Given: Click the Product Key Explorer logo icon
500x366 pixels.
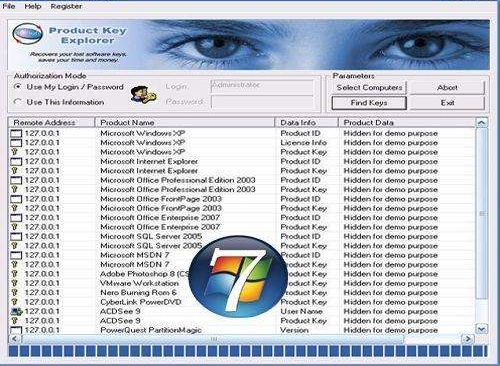Looking at the screenshot, I should click(x=27, y=34).
